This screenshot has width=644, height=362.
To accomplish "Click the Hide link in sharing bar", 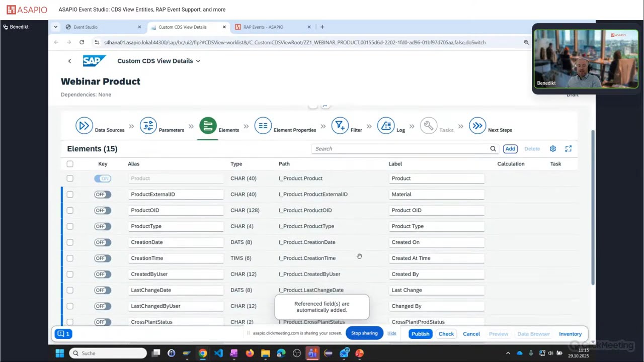I will (392, 333).
